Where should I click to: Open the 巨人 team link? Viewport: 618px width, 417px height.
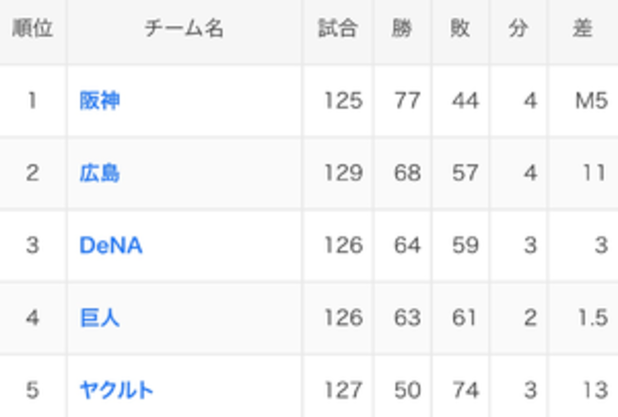click(100, 318)
